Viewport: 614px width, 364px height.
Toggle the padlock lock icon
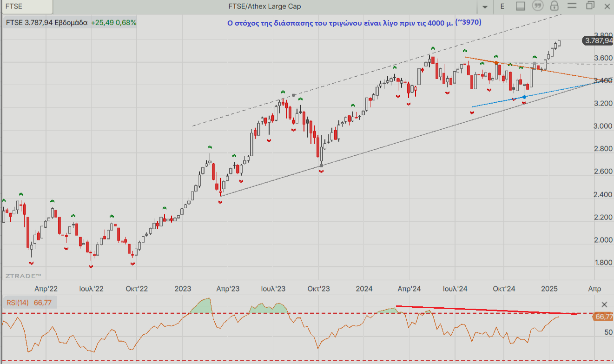tap(554, 6)
